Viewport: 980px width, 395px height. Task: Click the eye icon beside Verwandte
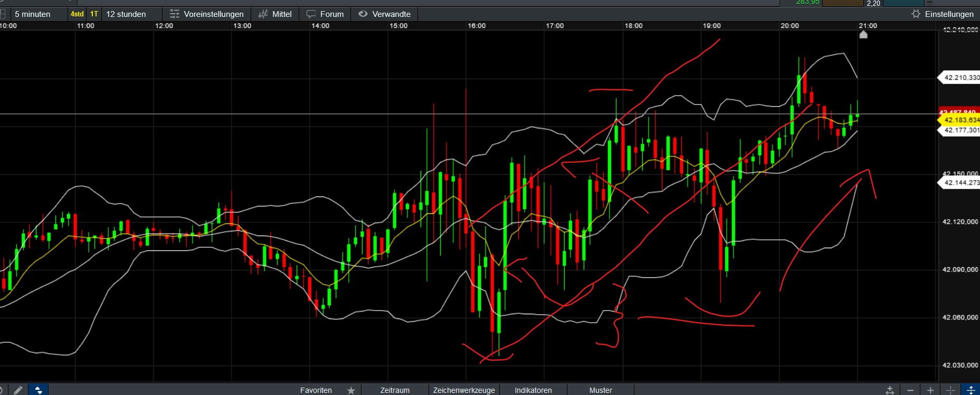click(363, 14)
